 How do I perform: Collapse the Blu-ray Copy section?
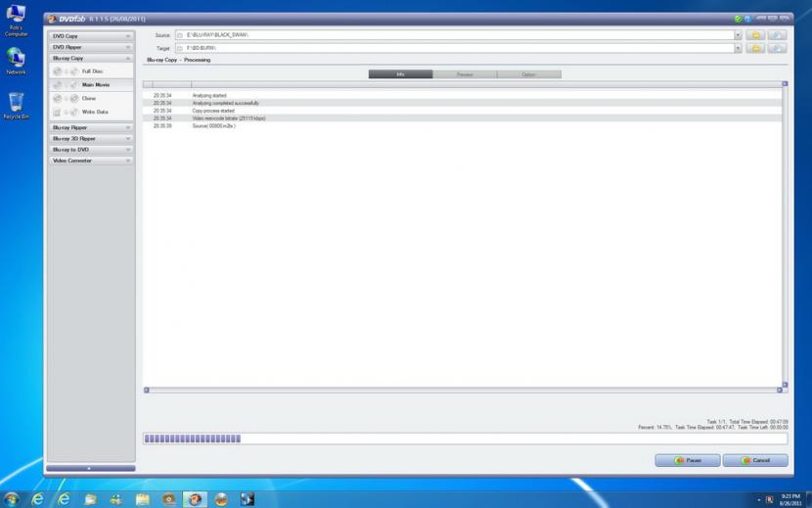click(x=91, y=58)
